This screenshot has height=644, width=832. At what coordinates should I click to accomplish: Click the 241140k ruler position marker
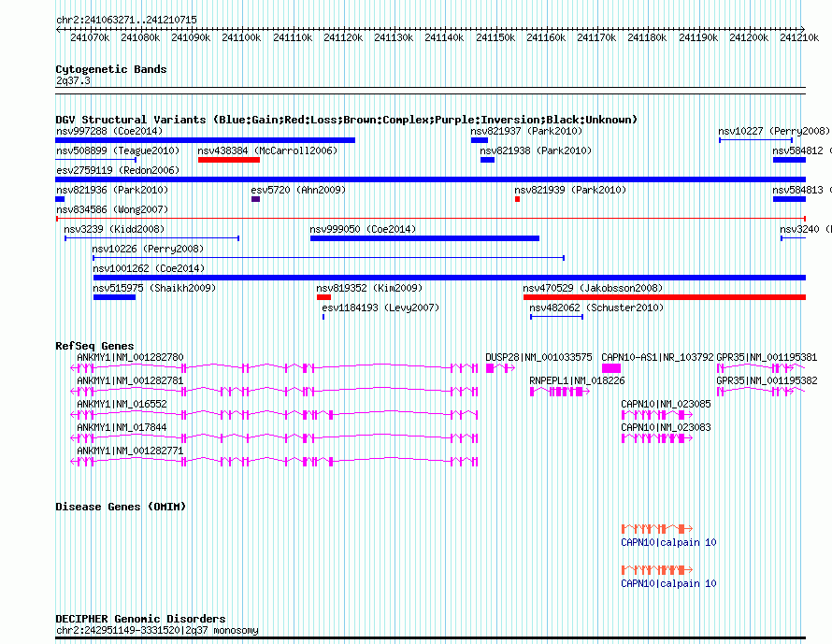point(444,37)
